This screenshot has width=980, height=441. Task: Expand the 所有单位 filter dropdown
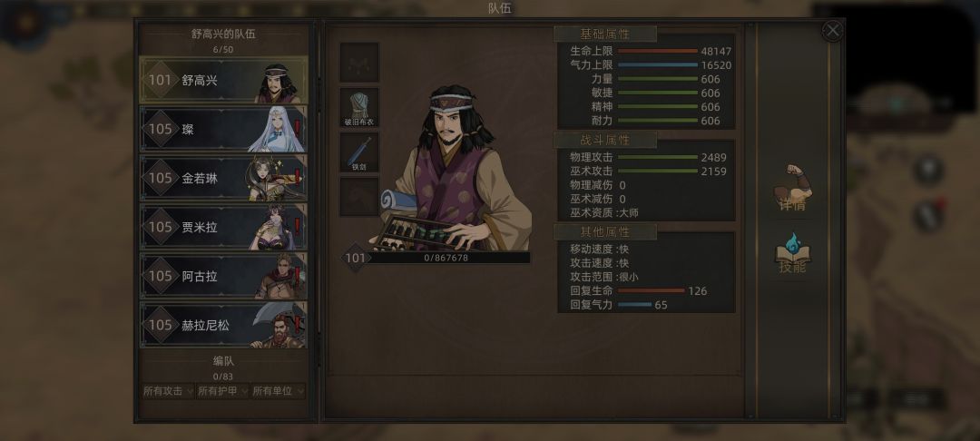279,391
